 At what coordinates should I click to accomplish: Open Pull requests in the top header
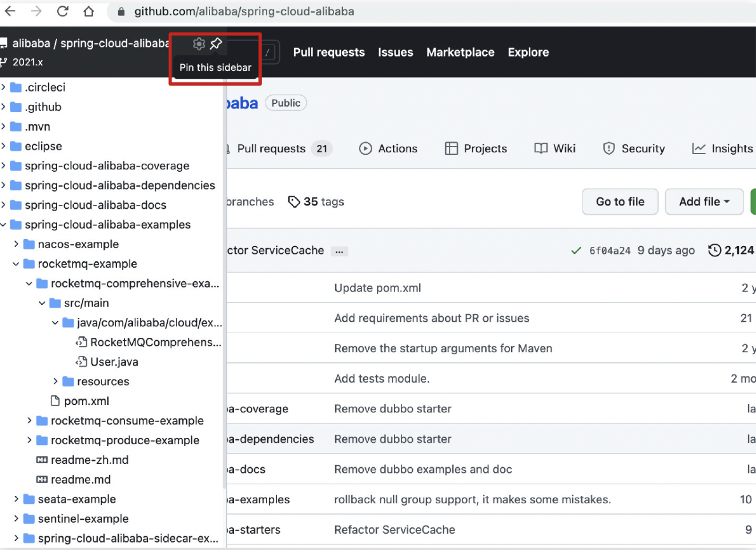click(329, 52)
